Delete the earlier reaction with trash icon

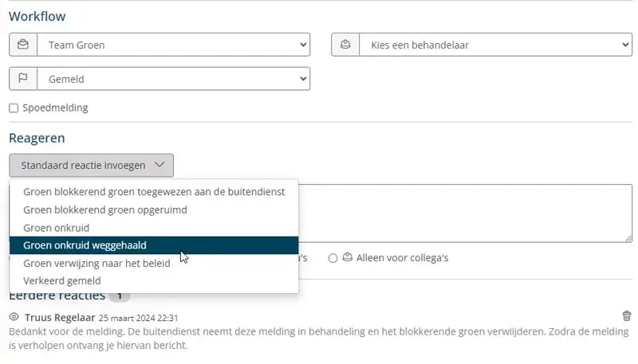point(626,316)
